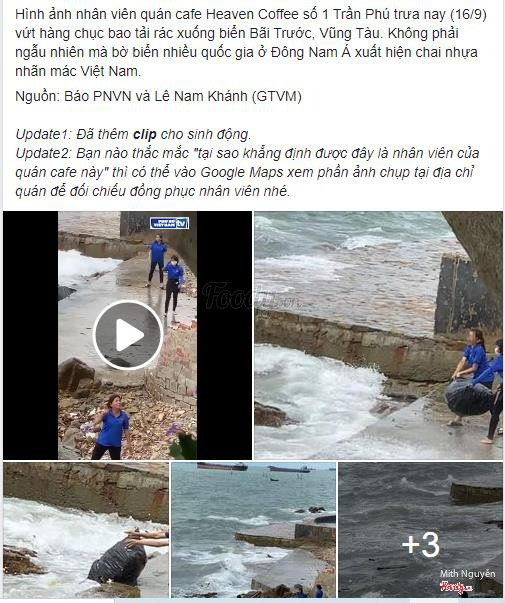Open the photo of women carrying black bag
Image resolution: width=505 pixels, height=603 pixels.
378,335
